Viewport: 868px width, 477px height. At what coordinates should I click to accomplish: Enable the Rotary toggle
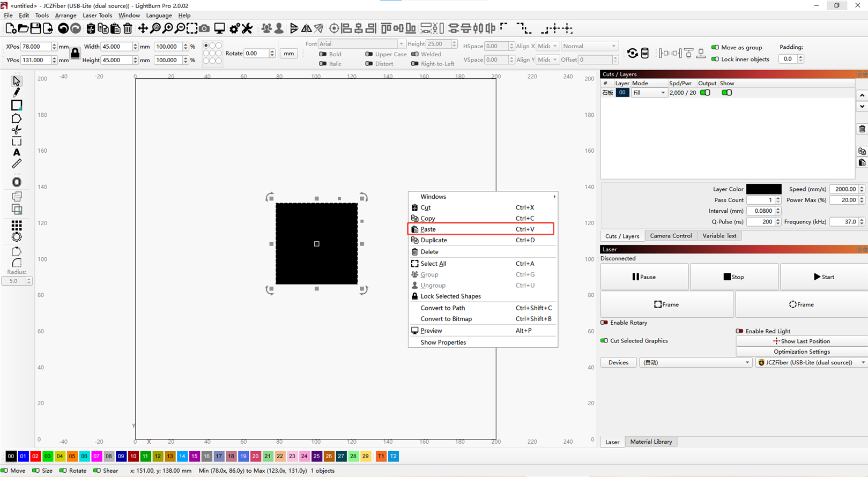[x=604, y=323]
